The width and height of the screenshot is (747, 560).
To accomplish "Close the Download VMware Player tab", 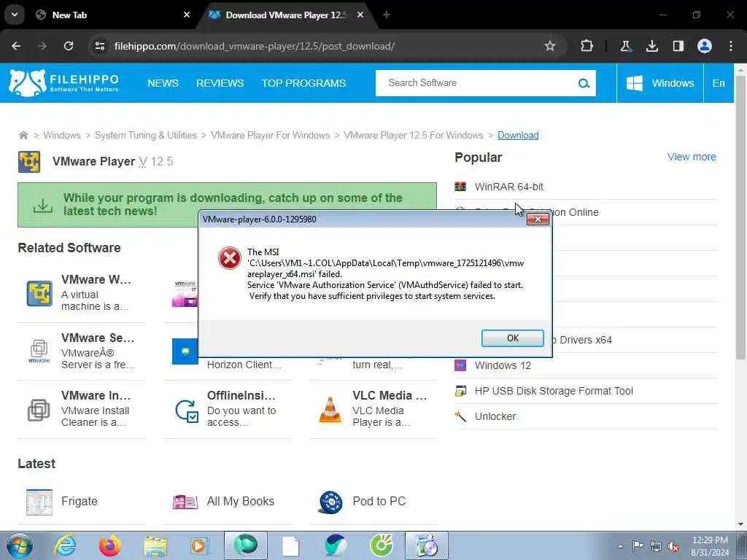I will click(x=360, y=15).
